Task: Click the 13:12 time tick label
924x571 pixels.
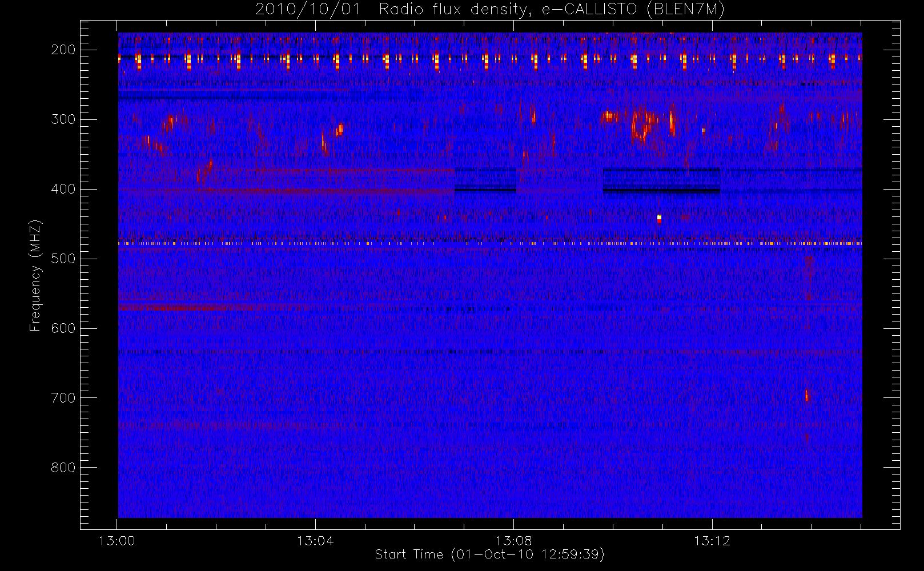Action: pyautogui.click(x=712, y=541)
